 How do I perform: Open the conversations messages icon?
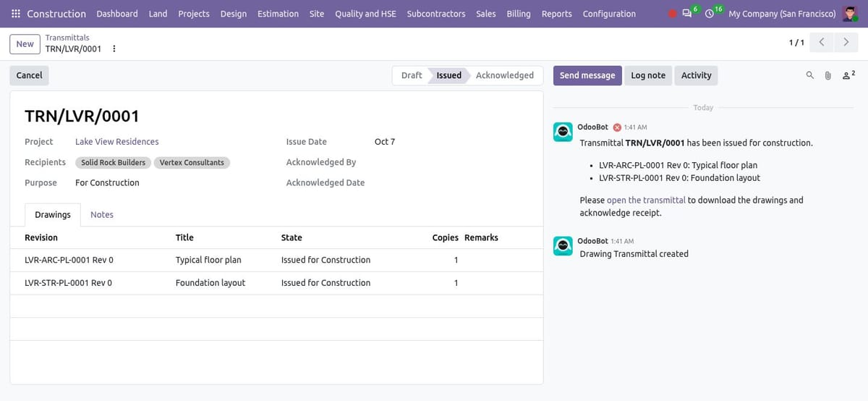point(687,14)
